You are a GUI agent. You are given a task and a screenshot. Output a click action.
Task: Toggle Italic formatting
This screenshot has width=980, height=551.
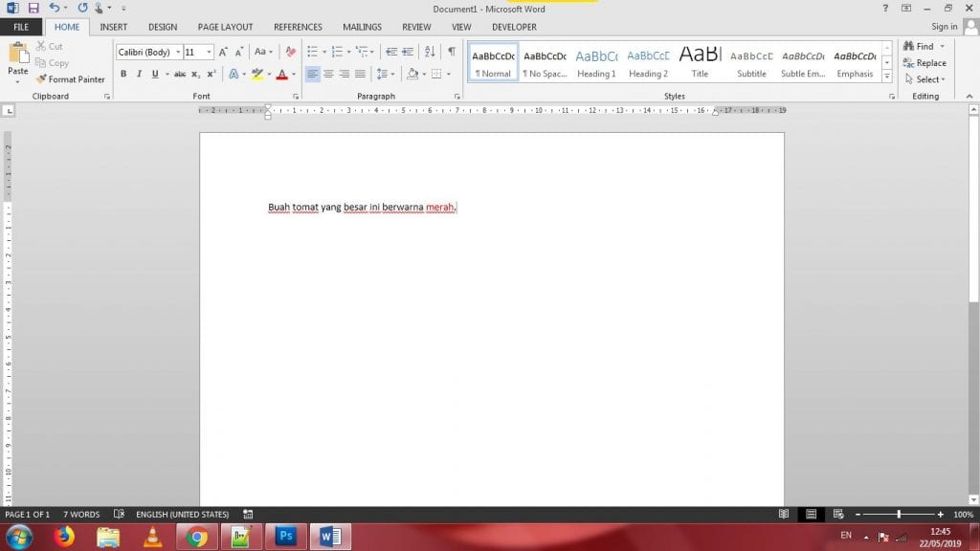coord(139,74)
